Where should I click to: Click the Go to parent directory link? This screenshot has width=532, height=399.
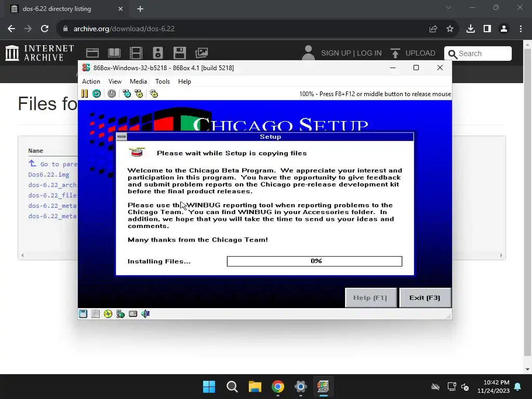(x=54, y=164)
